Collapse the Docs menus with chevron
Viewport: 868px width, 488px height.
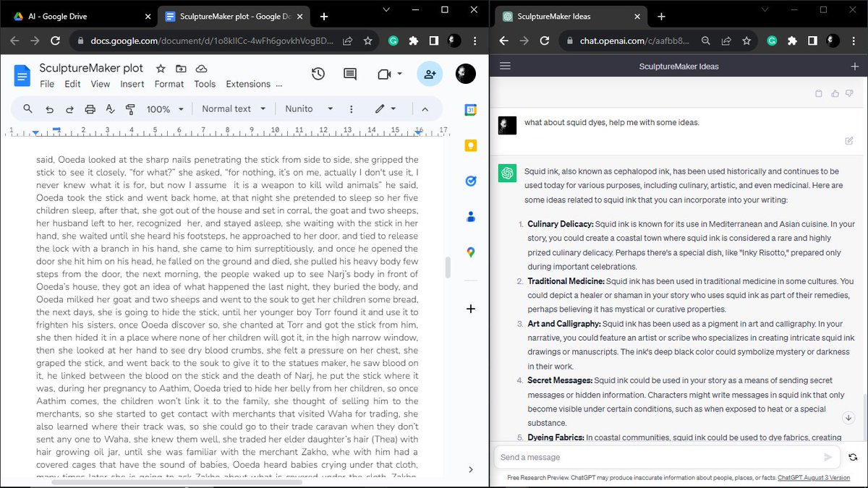(425, 109)
